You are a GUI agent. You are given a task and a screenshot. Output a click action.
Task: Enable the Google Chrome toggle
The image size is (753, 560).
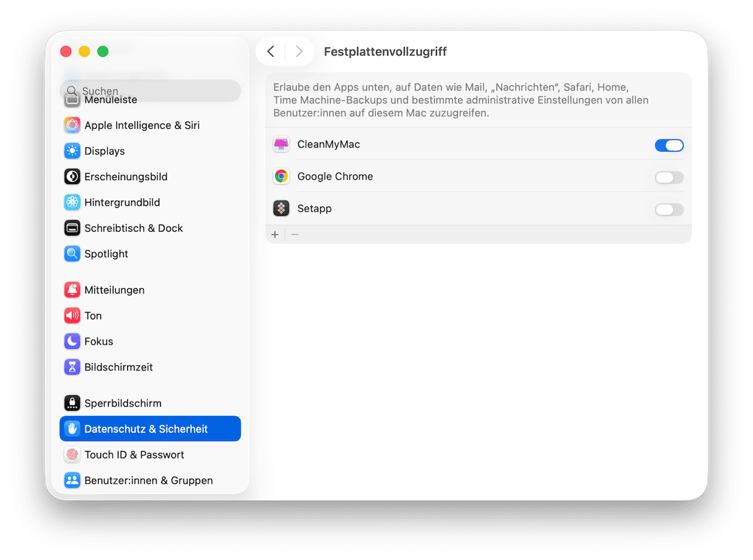pyautogui.click(x=669, y=178)
